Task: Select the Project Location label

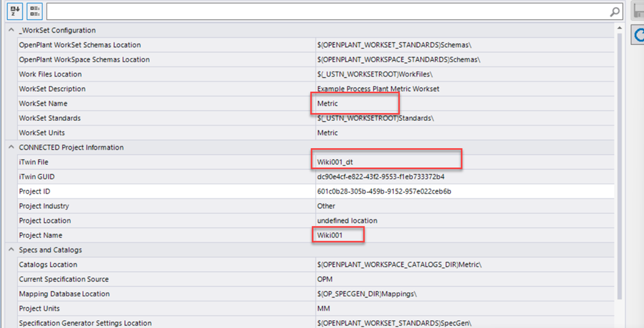Action: coord(45,221)
